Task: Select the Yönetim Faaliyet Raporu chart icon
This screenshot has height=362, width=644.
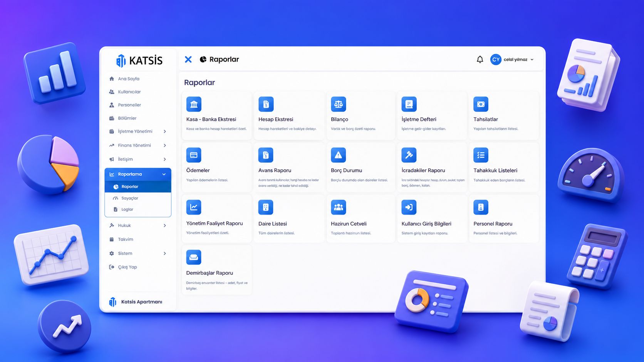Action: pyautogui.click(x=194, y=207)
